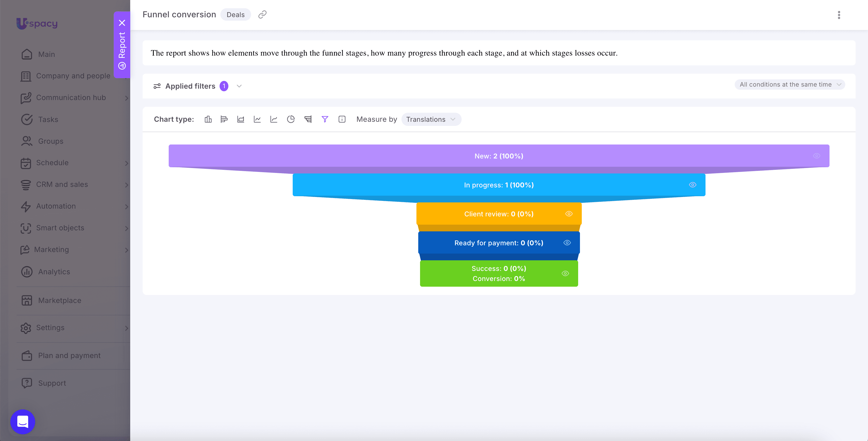Open the All conditions at the same time dropdown
The image size is (868, 441).
click(790, 85)
